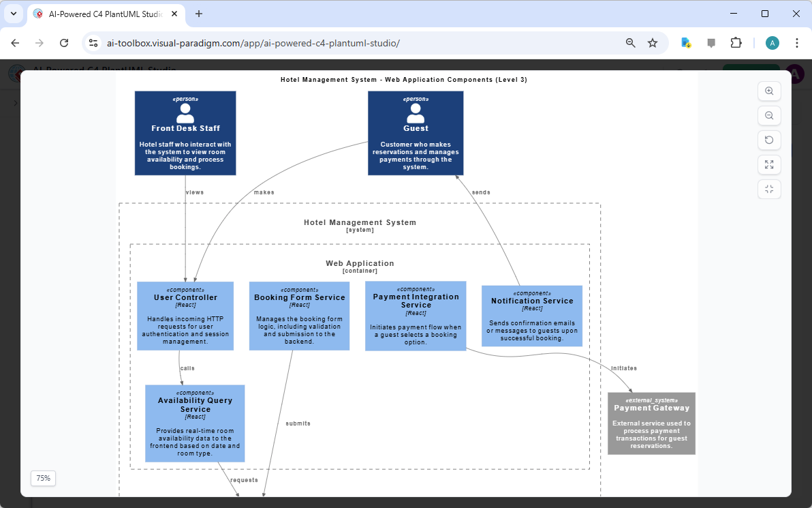
Task: Click the Google profile avatar
Action: point(772,42)
